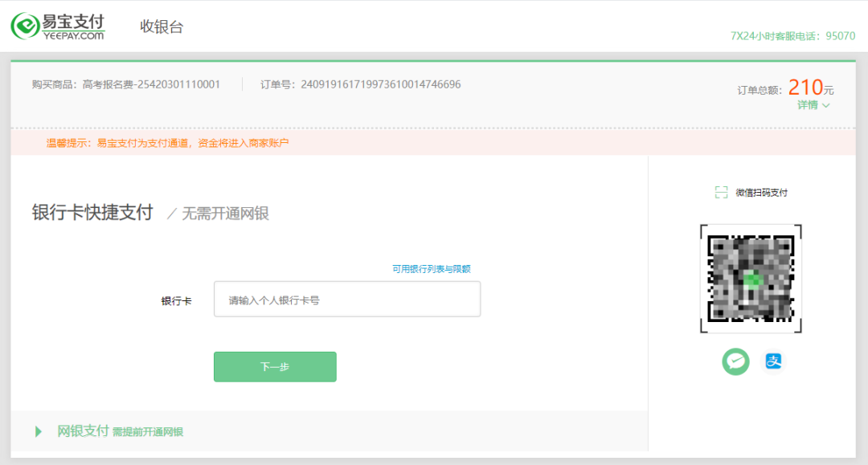This screenshot has width=868, height=465.
Task: Expand order 详情 chevron arrow
Action: [826, 105]
